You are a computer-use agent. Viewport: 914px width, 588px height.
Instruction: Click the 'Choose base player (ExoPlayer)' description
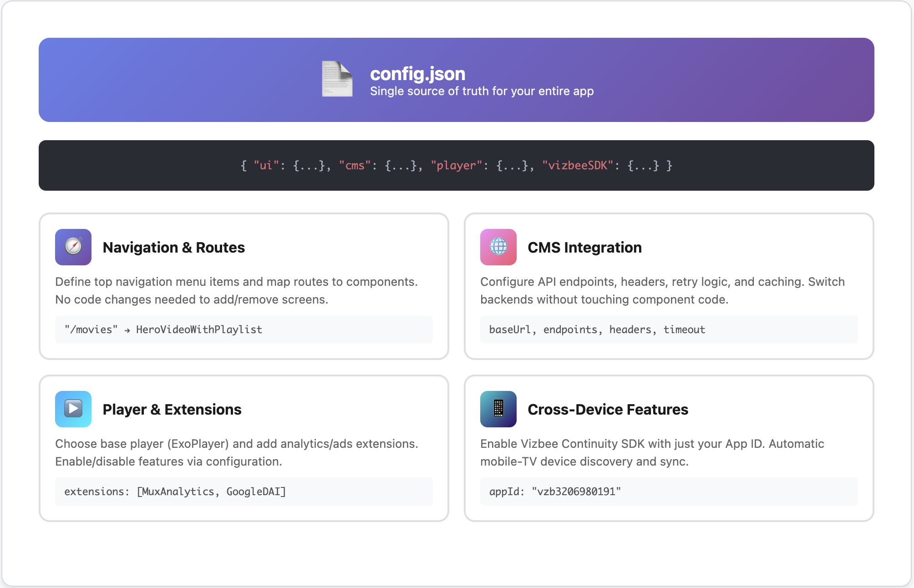click(x=237, y=452)
